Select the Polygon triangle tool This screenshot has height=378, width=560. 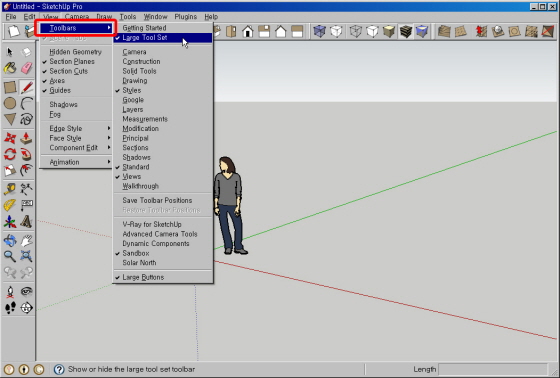tap(10, 119)
